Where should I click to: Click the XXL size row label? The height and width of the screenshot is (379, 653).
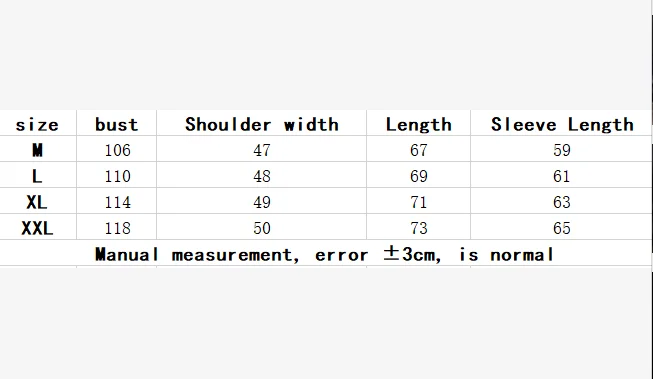click(x=37, y=228)
